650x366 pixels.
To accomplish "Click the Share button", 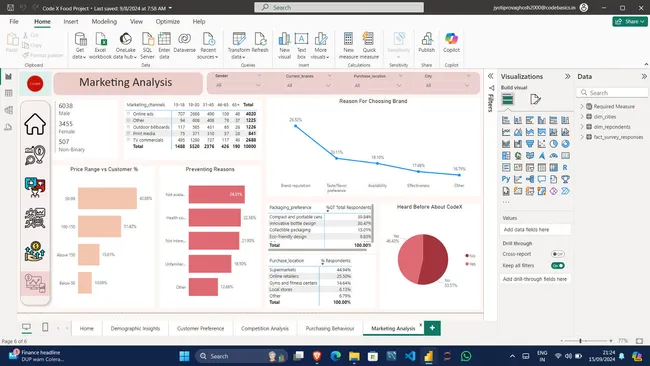I will pos(630,21).
